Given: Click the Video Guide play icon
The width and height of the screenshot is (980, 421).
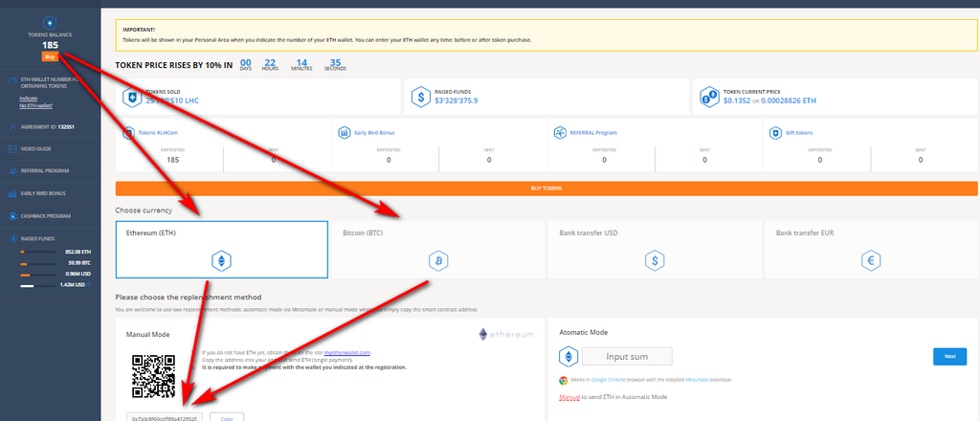Looking at the screenshot, I should click(13, 148).
